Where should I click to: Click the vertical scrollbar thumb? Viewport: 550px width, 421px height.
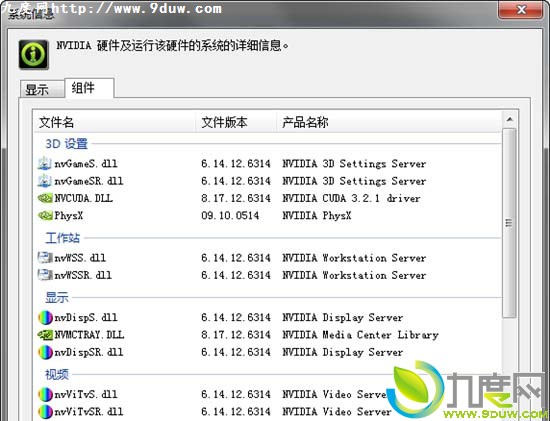pos(509,223)
